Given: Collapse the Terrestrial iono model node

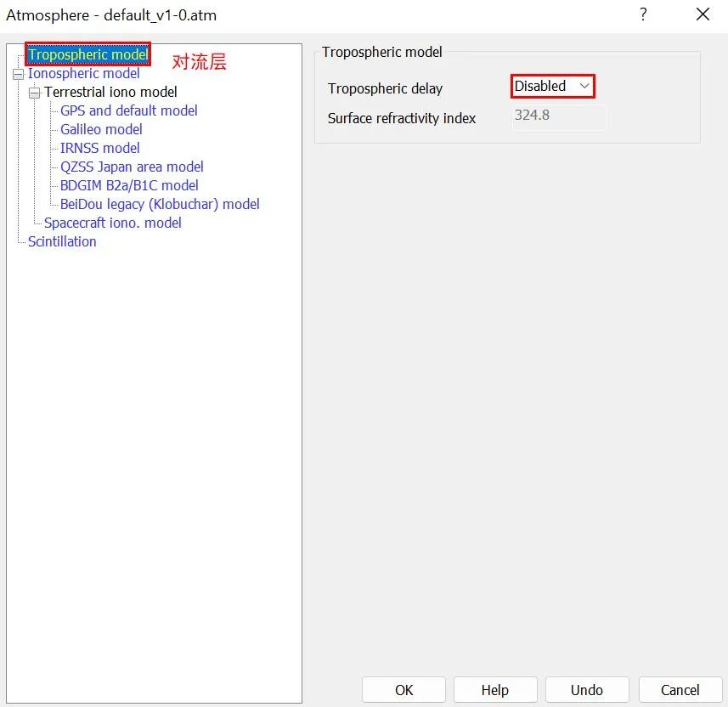Looking at the screenshot, I should pos(35,93).
